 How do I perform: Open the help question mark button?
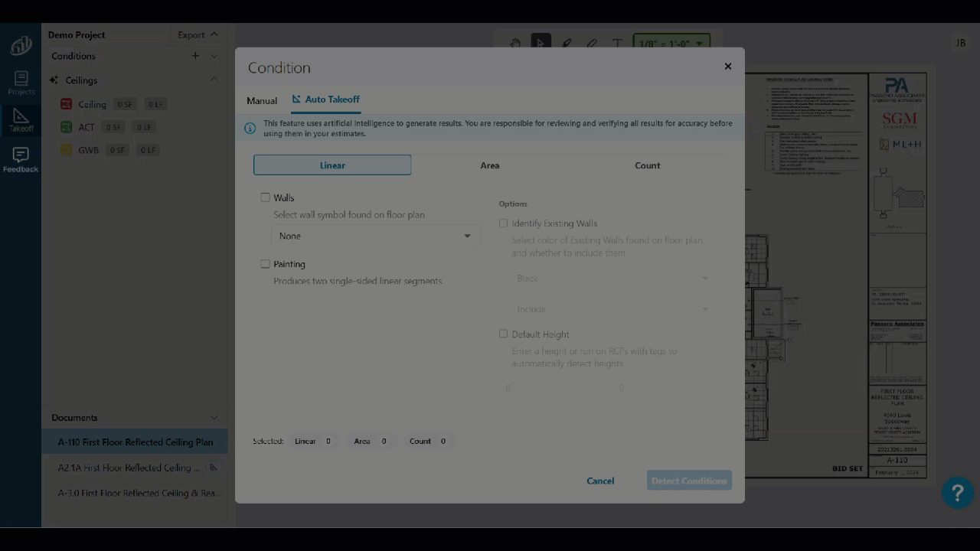tap(958, 492)
